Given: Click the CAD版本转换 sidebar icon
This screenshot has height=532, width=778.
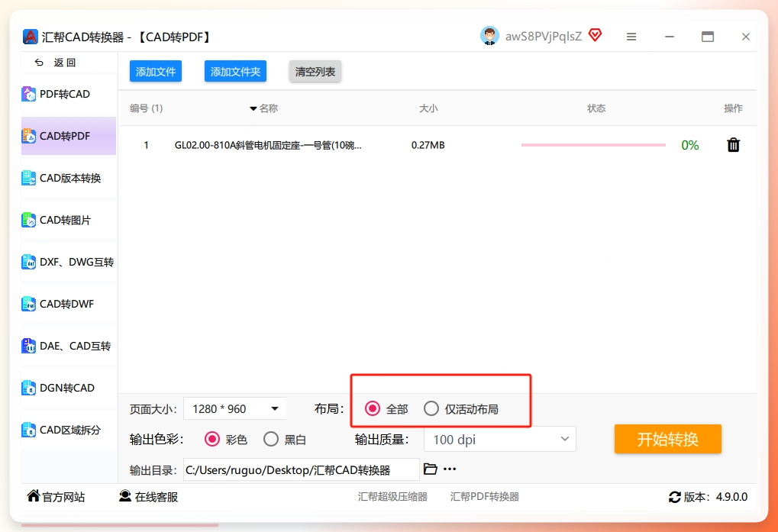Looking at the screenshot, I should [x=29, y=178].
